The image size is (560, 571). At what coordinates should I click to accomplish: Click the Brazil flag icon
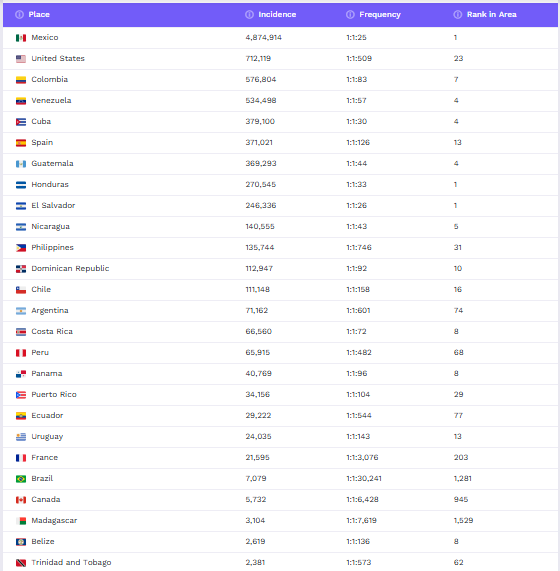point(21,479)
